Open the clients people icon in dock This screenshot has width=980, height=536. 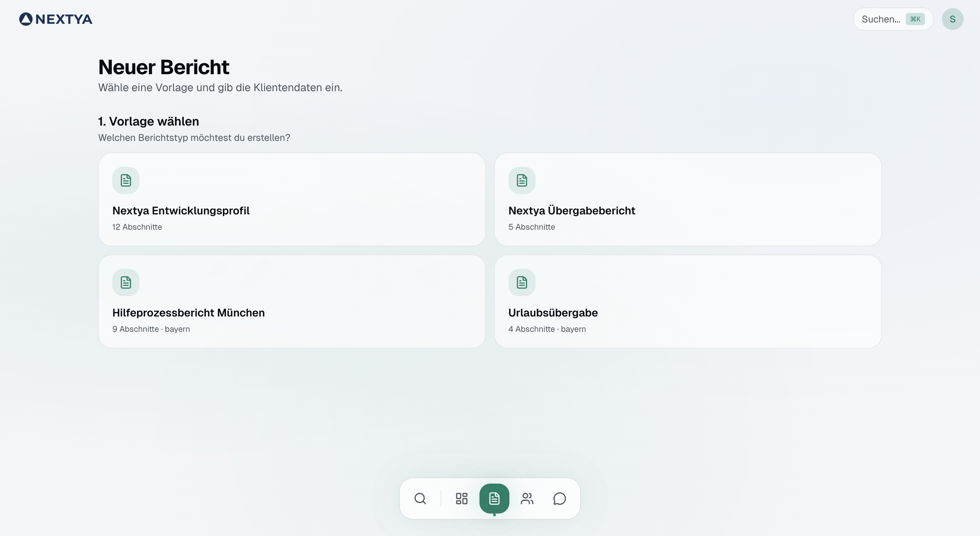pyautogui.click(x=527, y=498)
